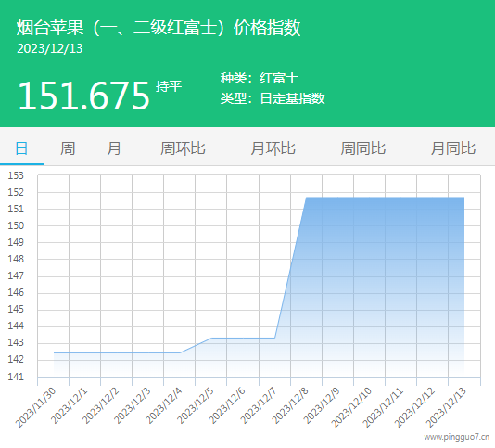The width and height of the screenshot is (495, 448).
Task: Click the www.pingguo7.cn watermark link
Action: pyautogui.click(x=456, y=437)
